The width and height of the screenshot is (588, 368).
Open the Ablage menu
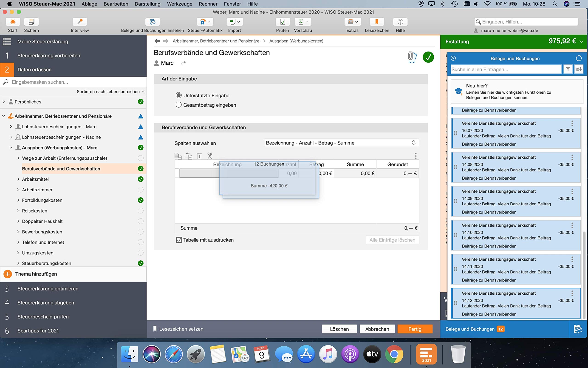[x=89, y=4]
